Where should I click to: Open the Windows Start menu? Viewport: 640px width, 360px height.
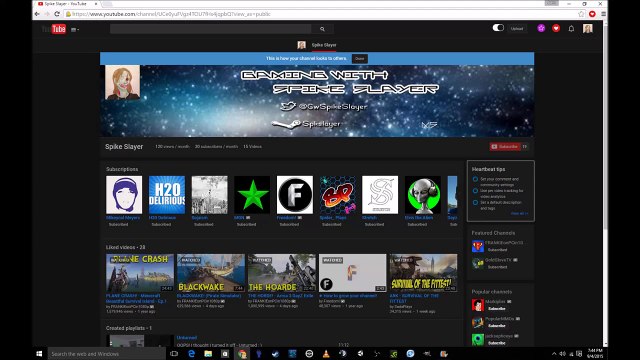point(40,354)
